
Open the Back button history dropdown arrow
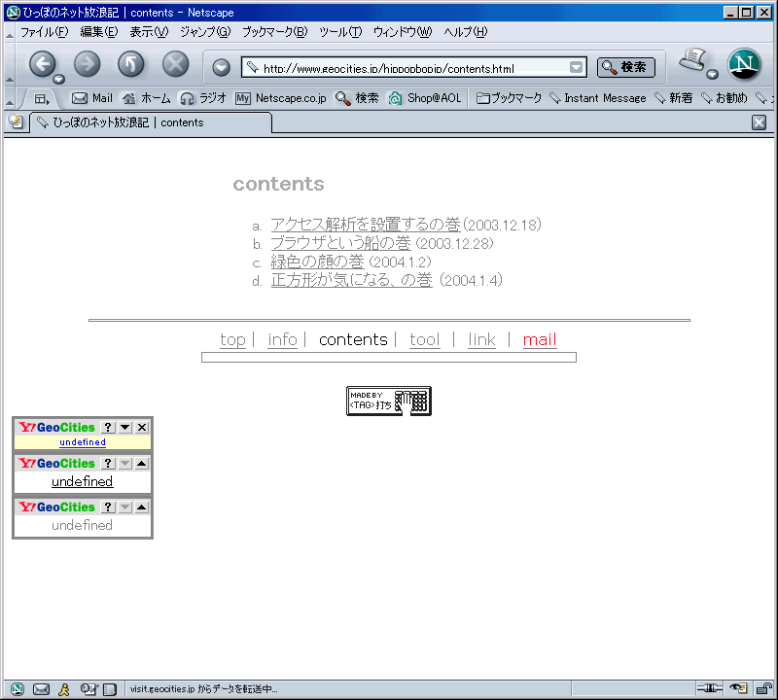coord(59,79)
